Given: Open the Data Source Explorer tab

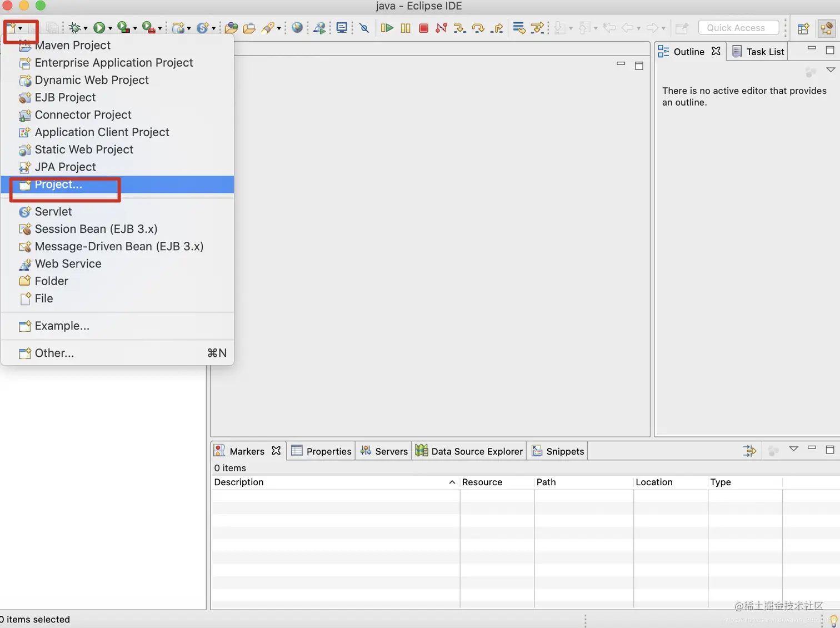Looking at the screenshot, I should 469,451.
